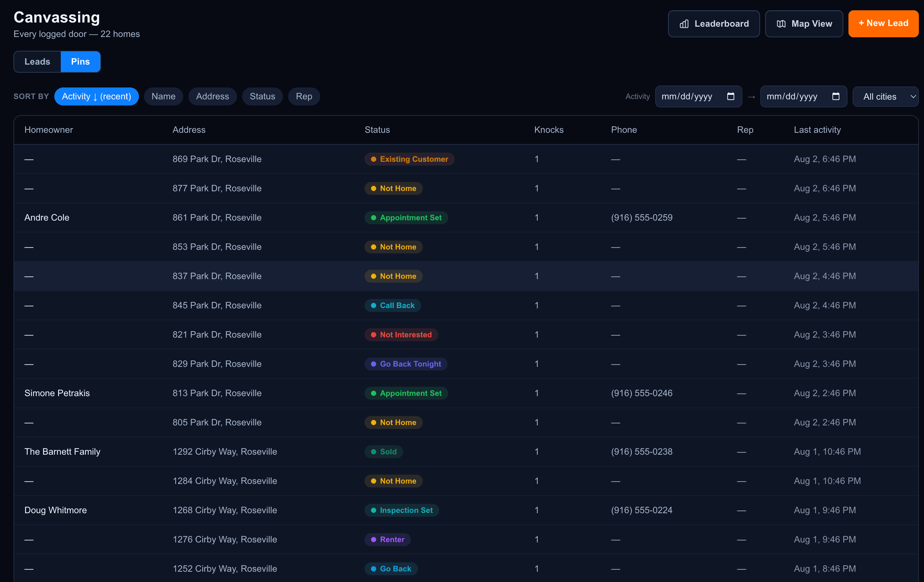
Task: Click the end activity date input
Action: (x=803, y=96)
